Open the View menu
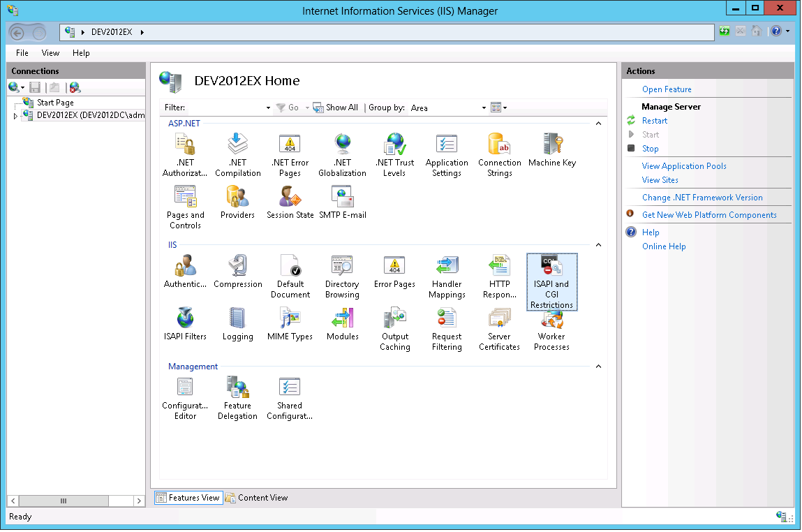Viewport: 802px width, 532px height. pos(50,53)
